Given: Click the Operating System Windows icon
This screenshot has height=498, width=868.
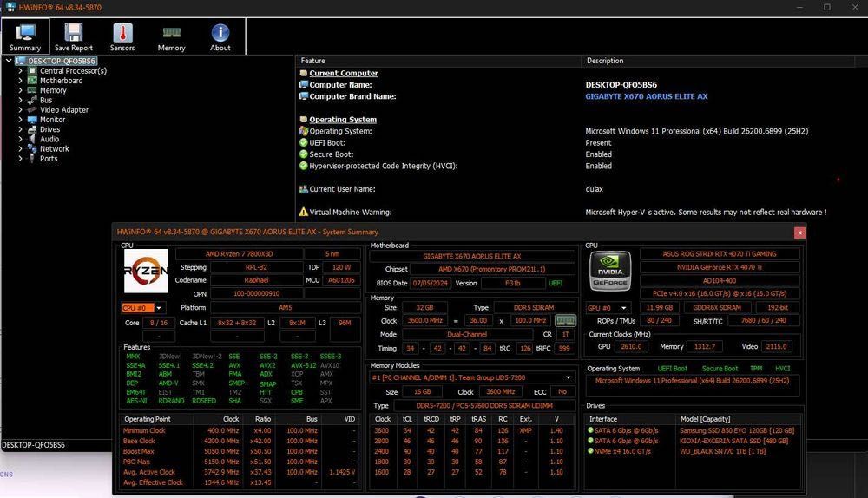Looking at the screenshot, I should (303, 131).
